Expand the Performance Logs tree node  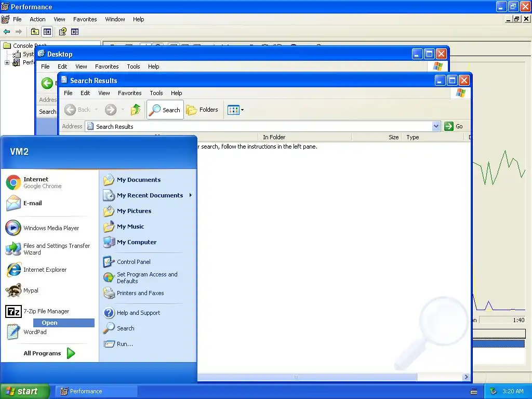click(x=7, y=62)
